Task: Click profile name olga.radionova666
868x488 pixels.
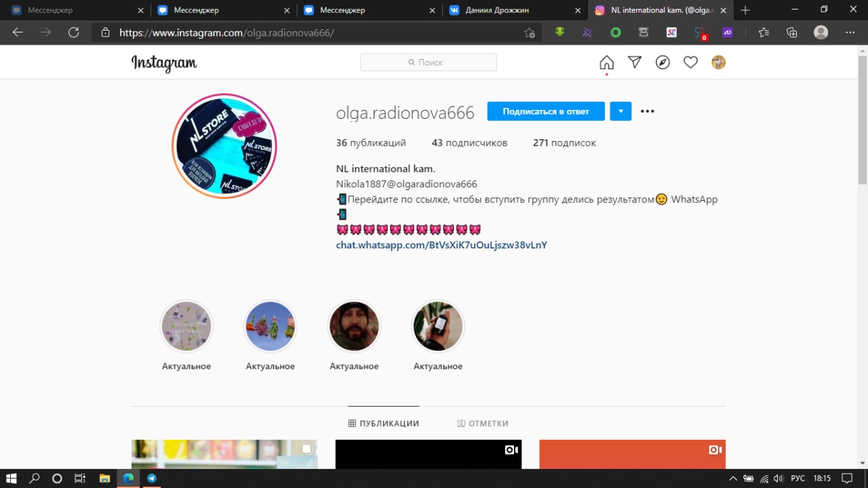Action: pyautogui.click(x=405, y=113)
